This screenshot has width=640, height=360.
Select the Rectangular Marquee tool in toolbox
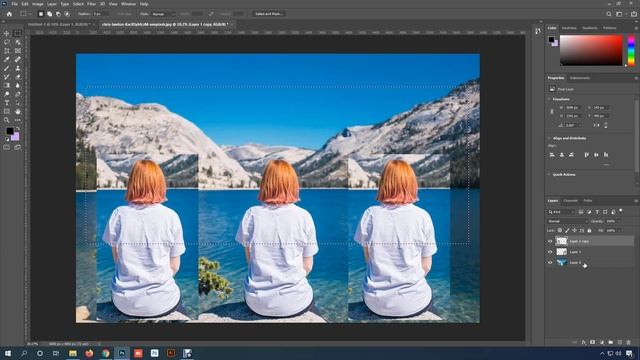tap(18, 33)
